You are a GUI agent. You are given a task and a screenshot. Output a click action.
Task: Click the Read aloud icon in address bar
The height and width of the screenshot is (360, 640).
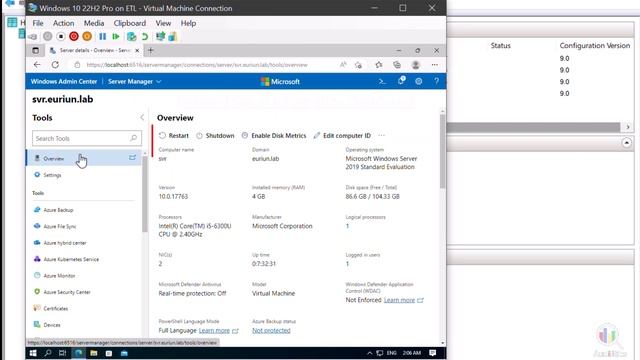tap(343, 65)
